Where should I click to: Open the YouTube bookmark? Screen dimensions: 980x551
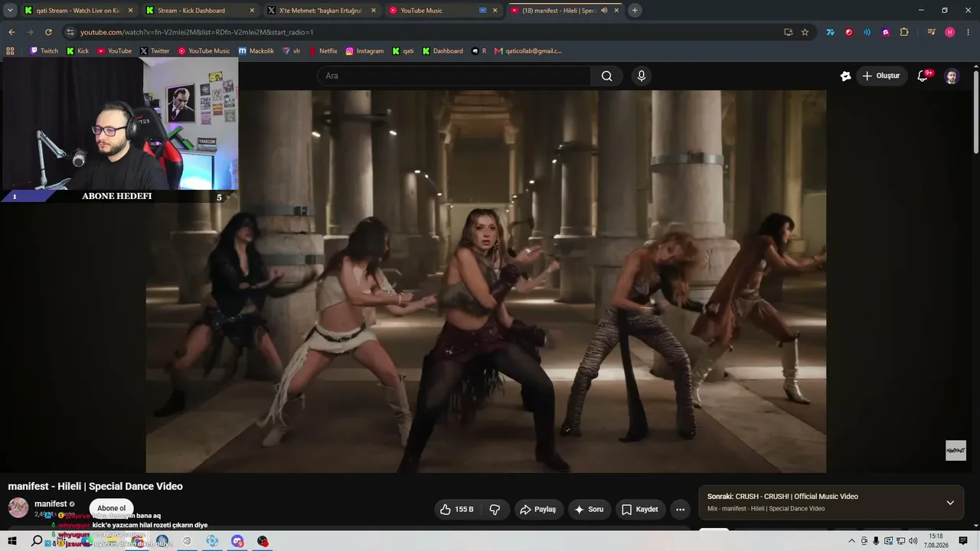(x=114, y=51)
